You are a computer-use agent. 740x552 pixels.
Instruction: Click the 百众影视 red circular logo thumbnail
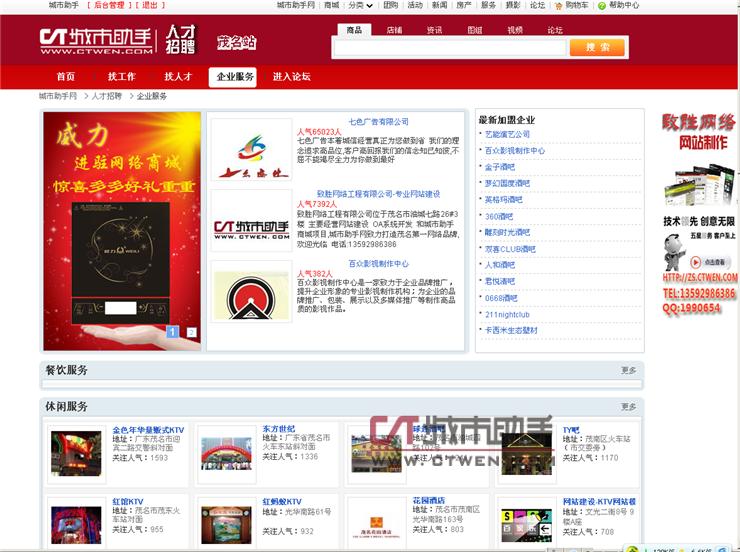(x=252, y=292)
